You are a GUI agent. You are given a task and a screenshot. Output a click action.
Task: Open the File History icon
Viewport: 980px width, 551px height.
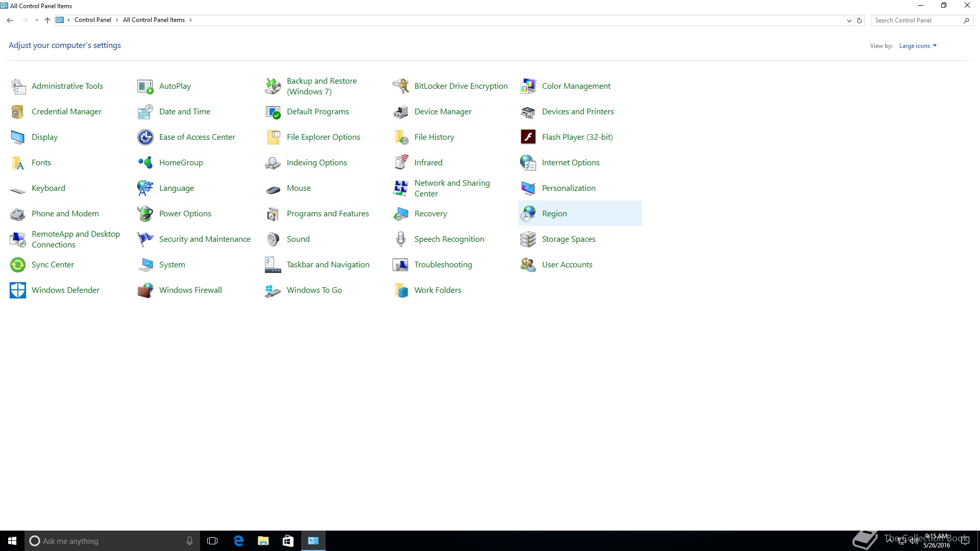[401, 137]
